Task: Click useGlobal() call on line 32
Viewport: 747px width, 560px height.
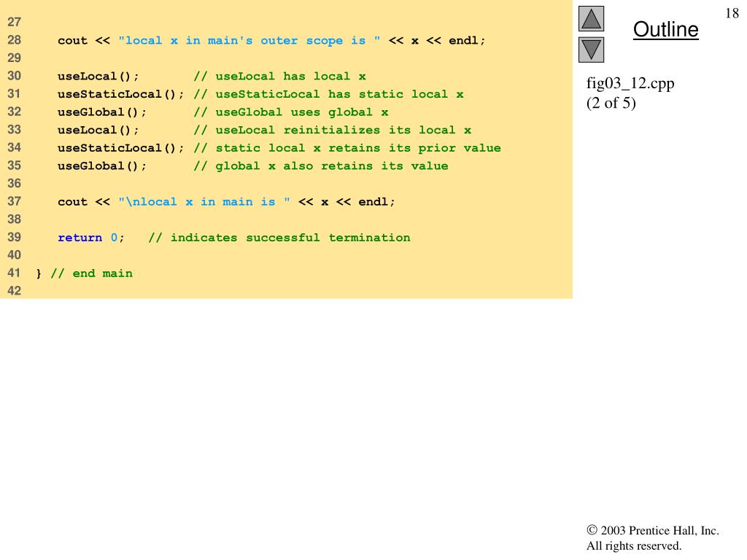Action: 102,112
